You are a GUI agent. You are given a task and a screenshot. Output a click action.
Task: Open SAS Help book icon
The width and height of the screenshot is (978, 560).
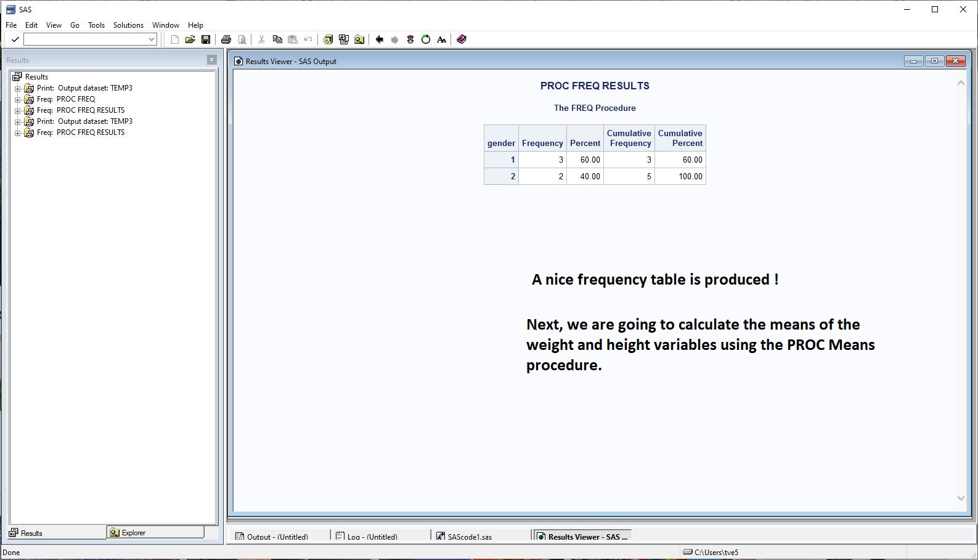(462, 39)
